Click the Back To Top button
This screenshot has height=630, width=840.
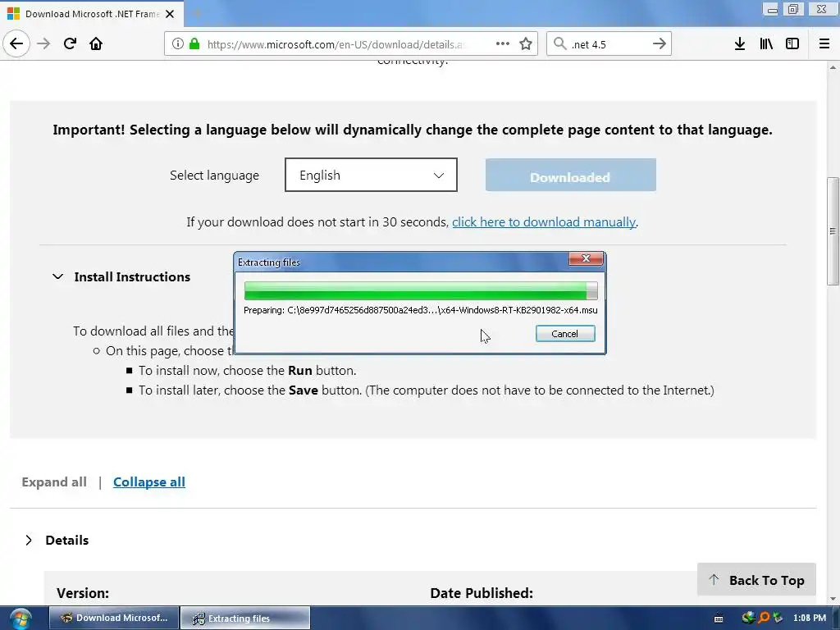[x=756, y=580]
